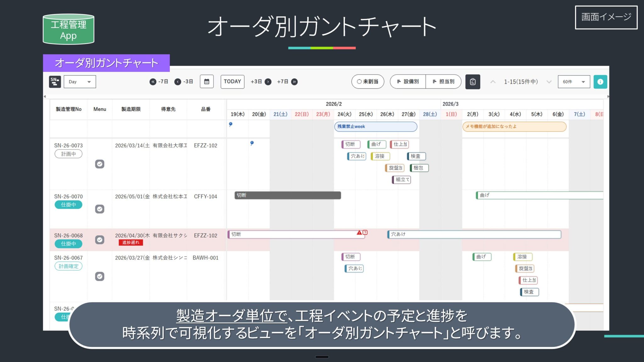Open the clipboard memo icon
Screen dimensions: 644x362
(473, 82)
